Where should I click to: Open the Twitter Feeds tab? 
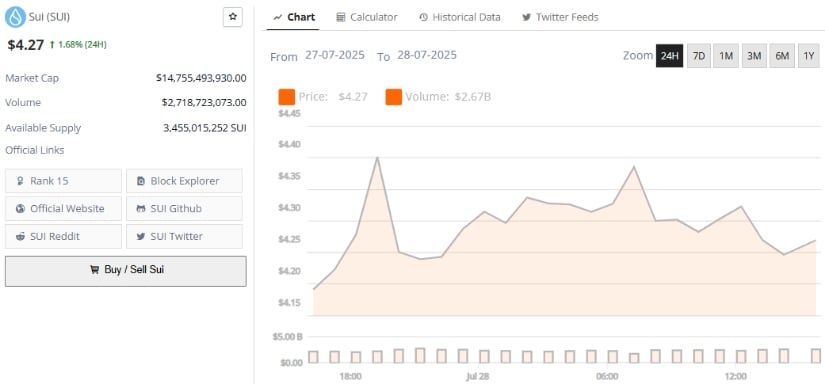click(x=560, y=17)
